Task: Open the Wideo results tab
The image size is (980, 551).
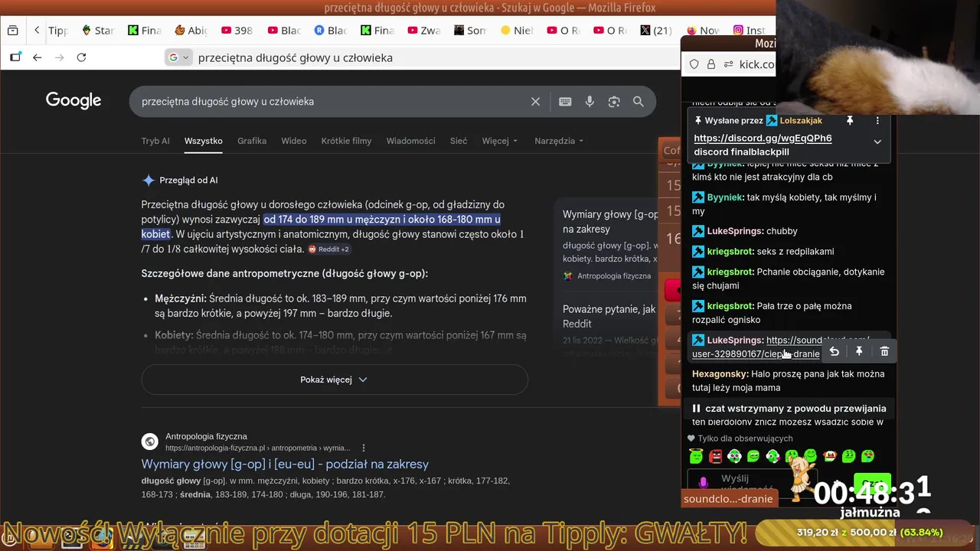Action: coord(294,141)
